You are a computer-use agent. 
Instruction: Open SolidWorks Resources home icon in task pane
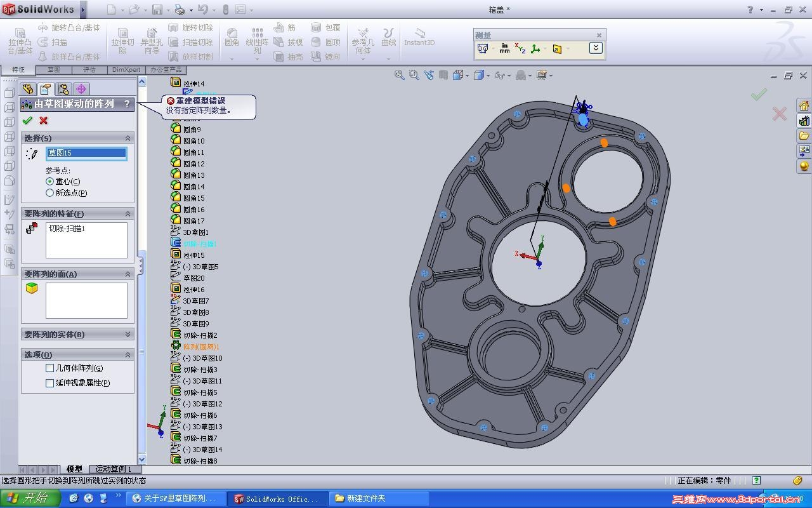[804, 105]
